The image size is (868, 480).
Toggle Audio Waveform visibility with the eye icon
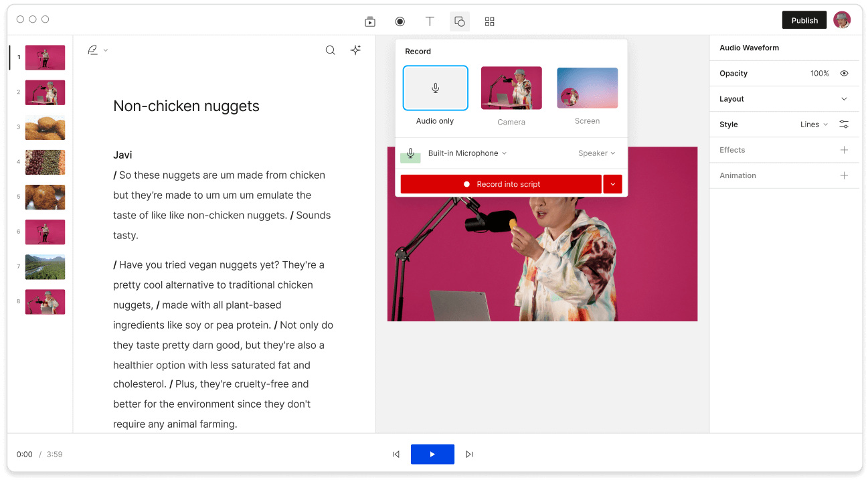coord(843,73)
